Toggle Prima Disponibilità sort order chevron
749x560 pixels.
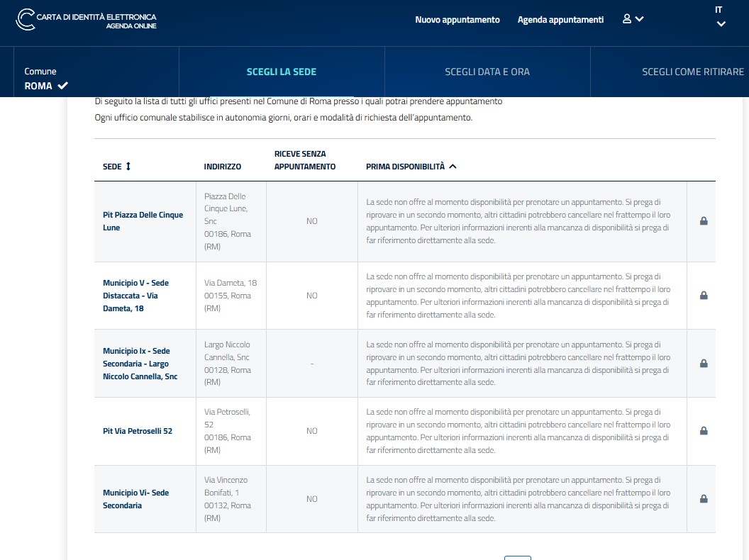453,166
